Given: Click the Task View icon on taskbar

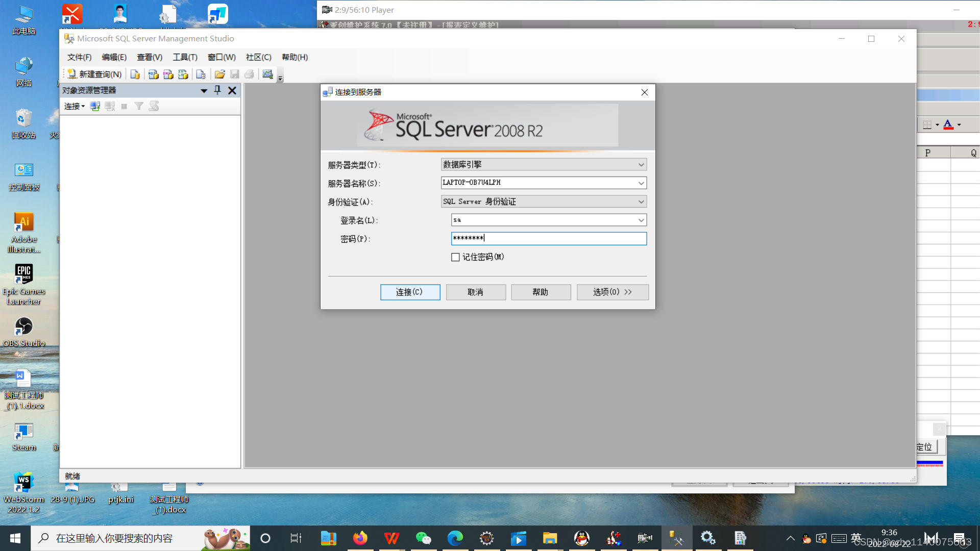Looking at the screenshot, I should coord(296,538).
